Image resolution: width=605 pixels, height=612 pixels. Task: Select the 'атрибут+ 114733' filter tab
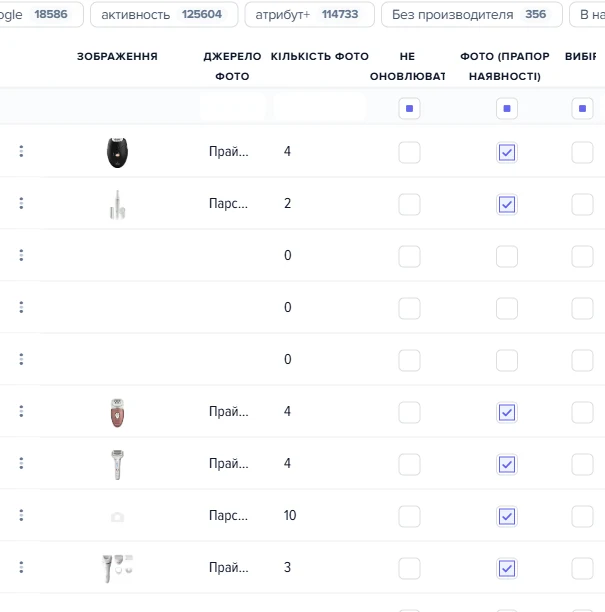point(310,14)
